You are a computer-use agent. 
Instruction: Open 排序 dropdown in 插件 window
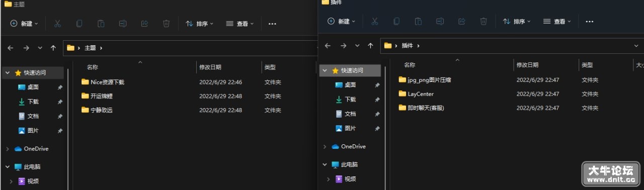click(517, 21)
